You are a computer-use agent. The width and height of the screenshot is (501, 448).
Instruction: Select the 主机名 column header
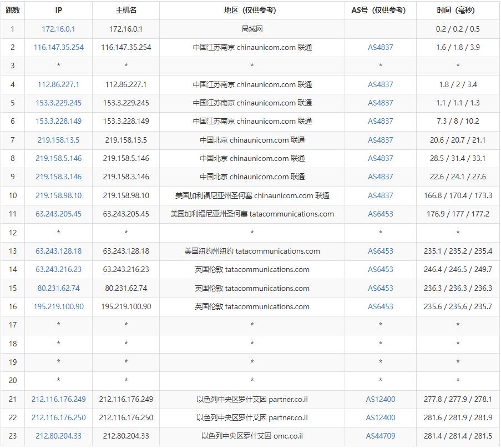click(126, 10)
